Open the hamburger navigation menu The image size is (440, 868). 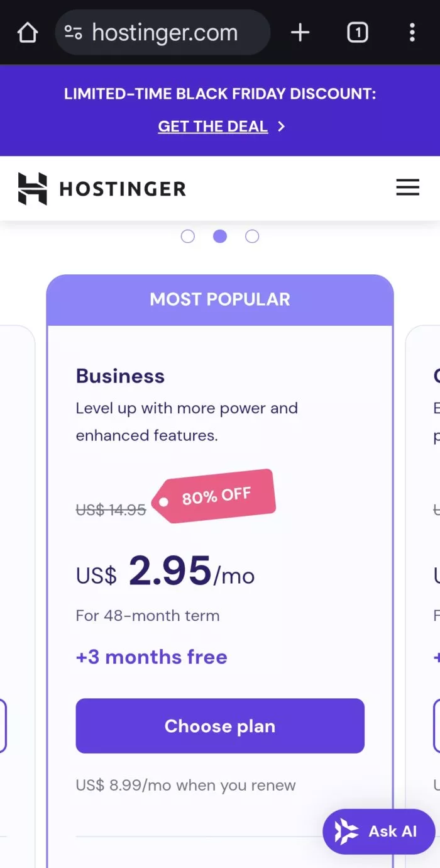(x=407, y=187)
